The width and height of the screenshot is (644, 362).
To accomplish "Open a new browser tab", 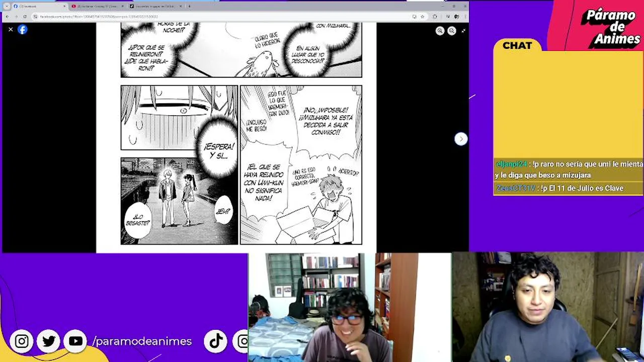I will coord(189,7).
